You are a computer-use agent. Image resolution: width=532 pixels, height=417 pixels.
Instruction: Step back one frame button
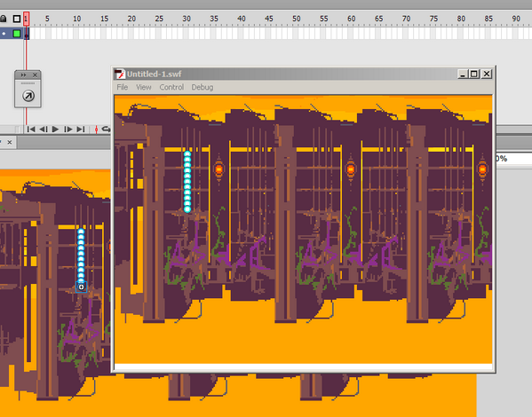point(44,130)
